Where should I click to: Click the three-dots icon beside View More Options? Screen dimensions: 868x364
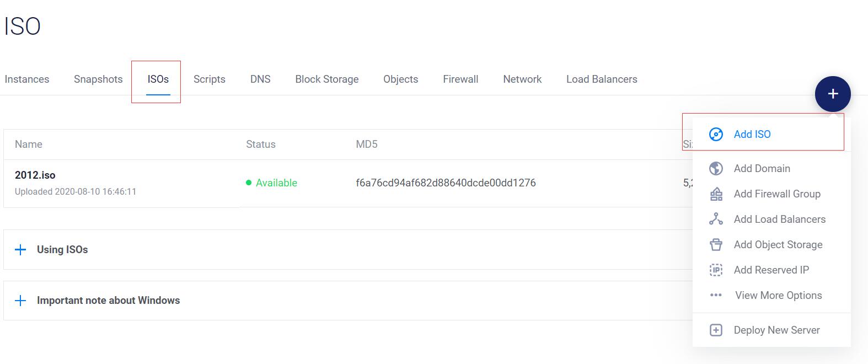pyautogui.click(x=716, y=295)
